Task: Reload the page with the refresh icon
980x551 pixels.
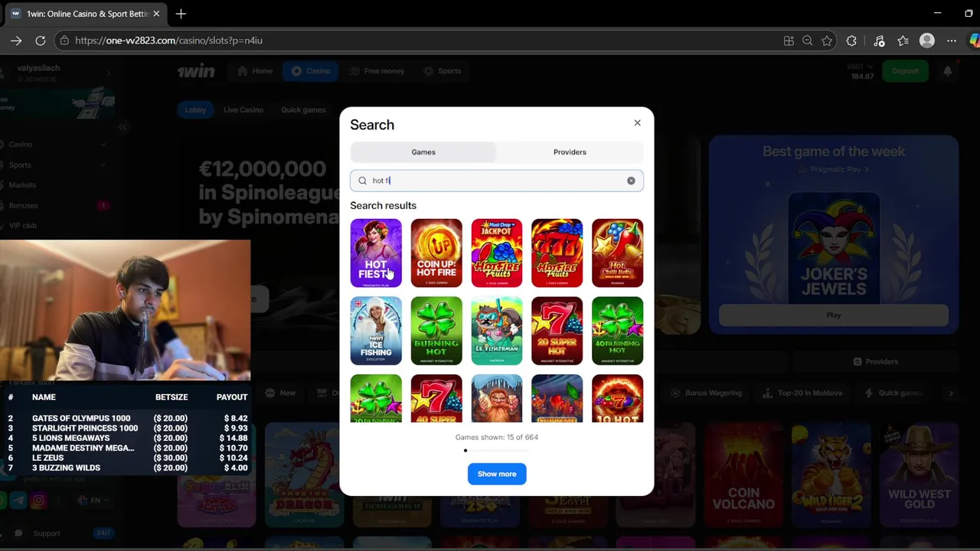Action: pos(41,41)
